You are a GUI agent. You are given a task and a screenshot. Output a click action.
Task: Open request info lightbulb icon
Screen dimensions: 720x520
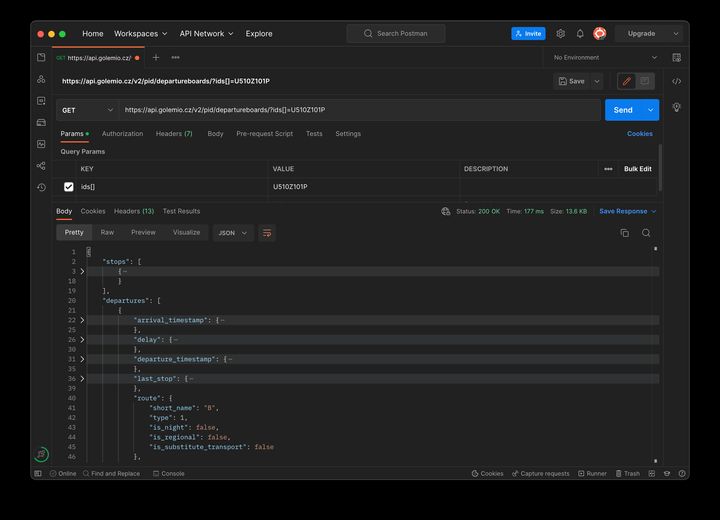tap(676, 107)
